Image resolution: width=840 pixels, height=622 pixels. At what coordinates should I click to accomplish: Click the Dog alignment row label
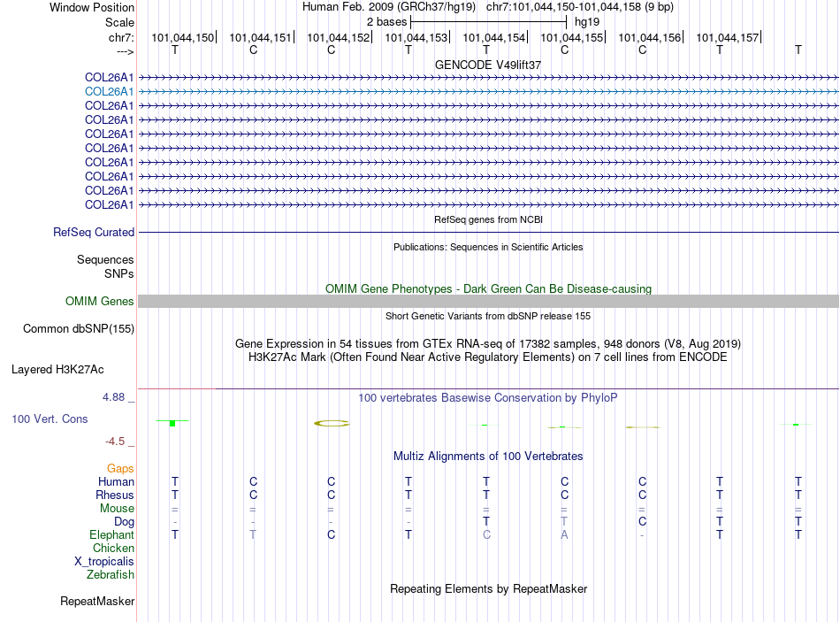[x=124, y=522]
